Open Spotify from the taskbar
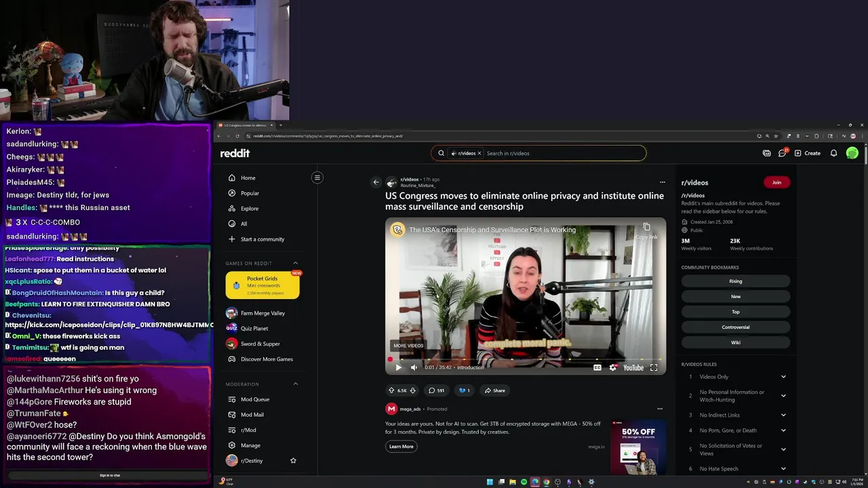Viewport: 868px width, 488px height. [x=524, y=482]
